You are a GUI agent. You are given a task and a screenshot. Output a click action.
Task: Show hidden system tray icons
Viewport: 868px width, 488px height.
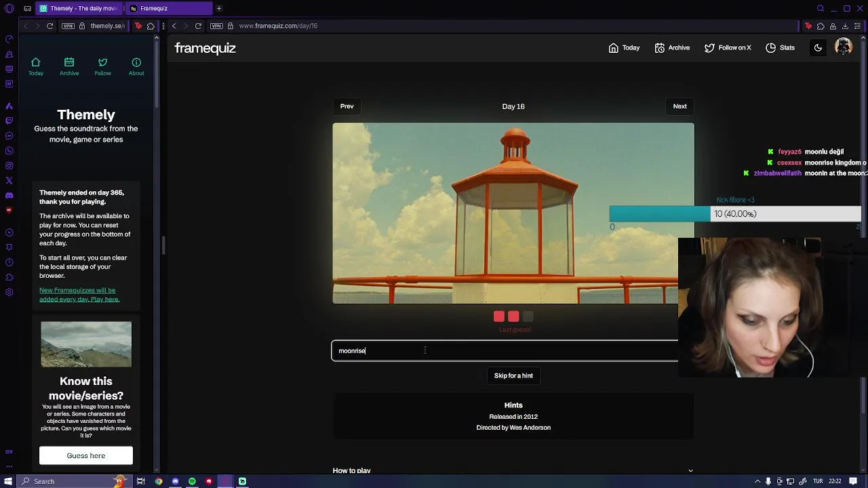[757, 481]
